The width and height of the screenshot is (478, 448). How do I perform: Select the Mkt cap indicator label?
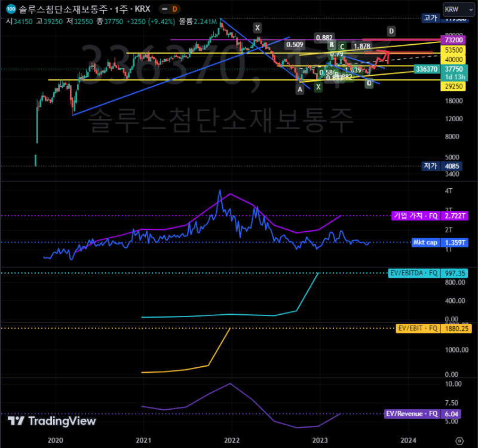(425, 243)
